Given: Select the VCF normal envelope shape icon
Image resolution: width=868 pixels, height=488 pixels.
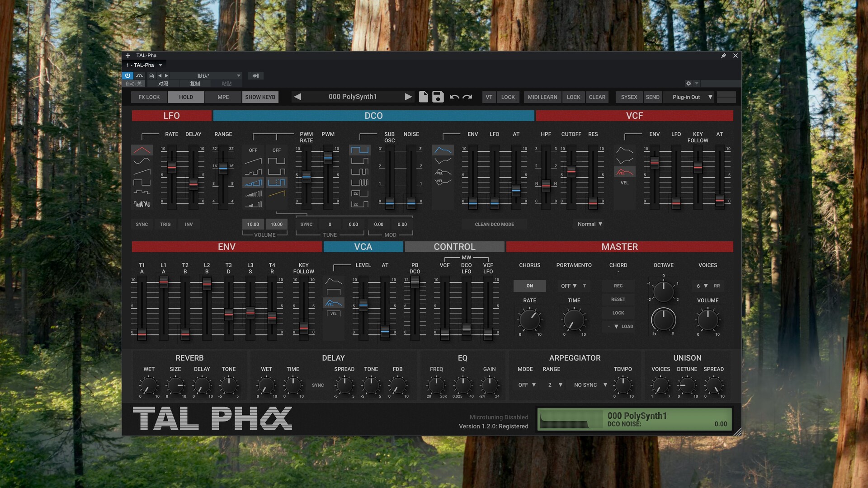Looking at the screenshot, I should click(624, 150).
